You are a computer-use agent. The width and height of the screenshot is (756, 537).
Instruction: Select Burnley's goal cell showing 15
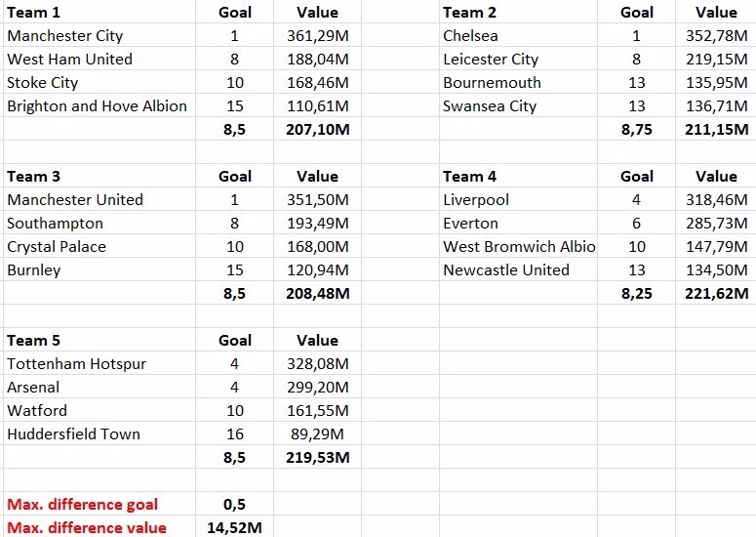[x=234, y=269]
